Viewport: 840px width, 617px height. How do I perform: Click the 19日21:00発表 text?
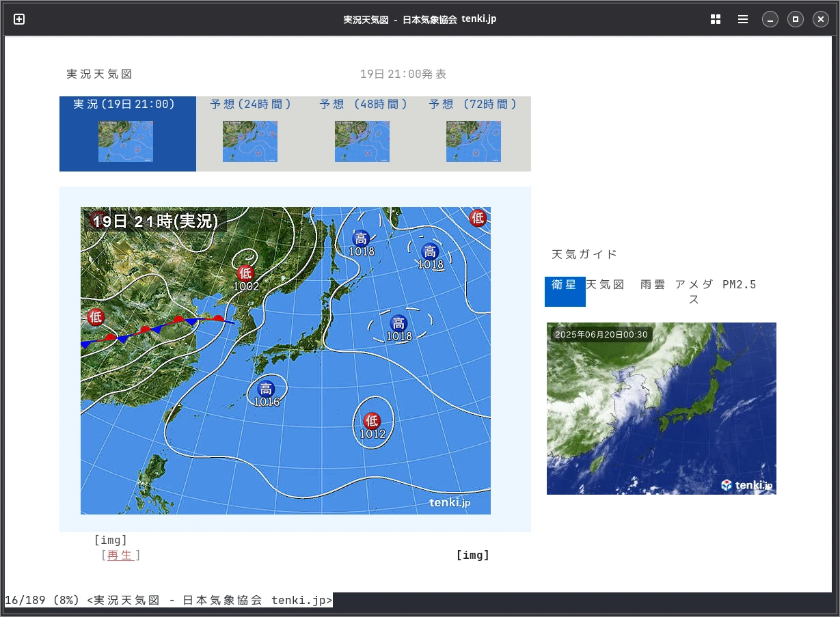pos(403,74)
